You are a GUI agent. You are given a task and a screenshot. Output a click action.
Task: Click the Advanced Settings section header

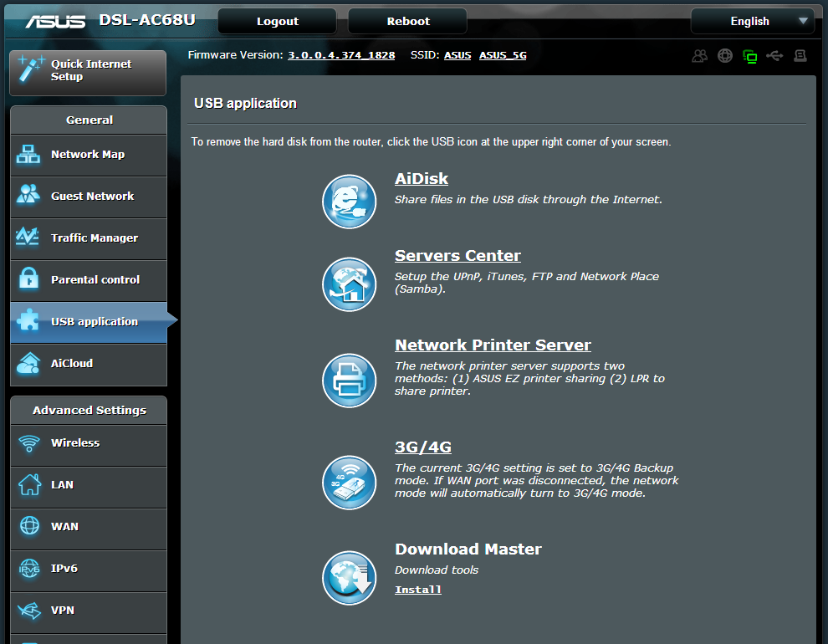click(x=89, y=410)
